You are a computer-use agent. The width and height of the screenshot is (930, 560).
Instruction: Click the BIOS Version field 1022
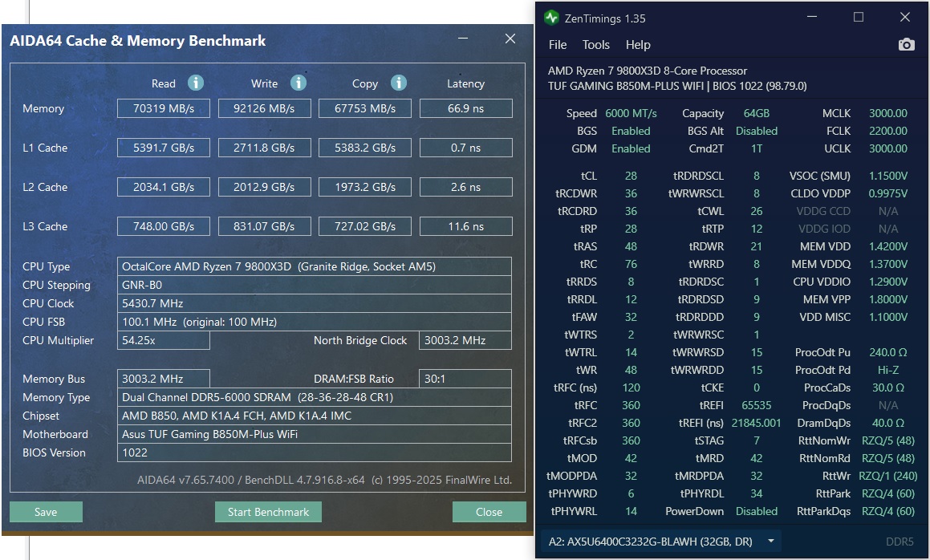click(315, 452)
